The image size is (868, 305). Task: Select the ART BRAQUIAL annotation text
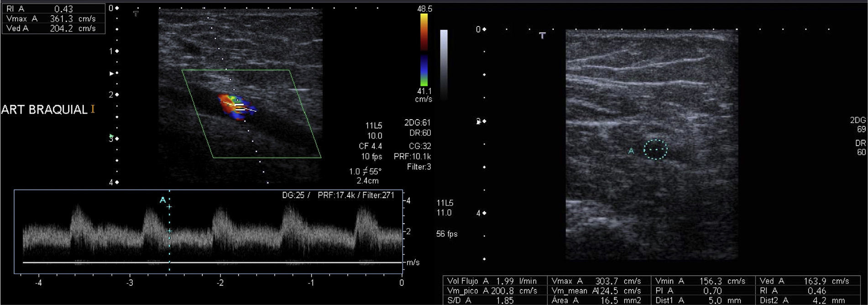[44, 110]
